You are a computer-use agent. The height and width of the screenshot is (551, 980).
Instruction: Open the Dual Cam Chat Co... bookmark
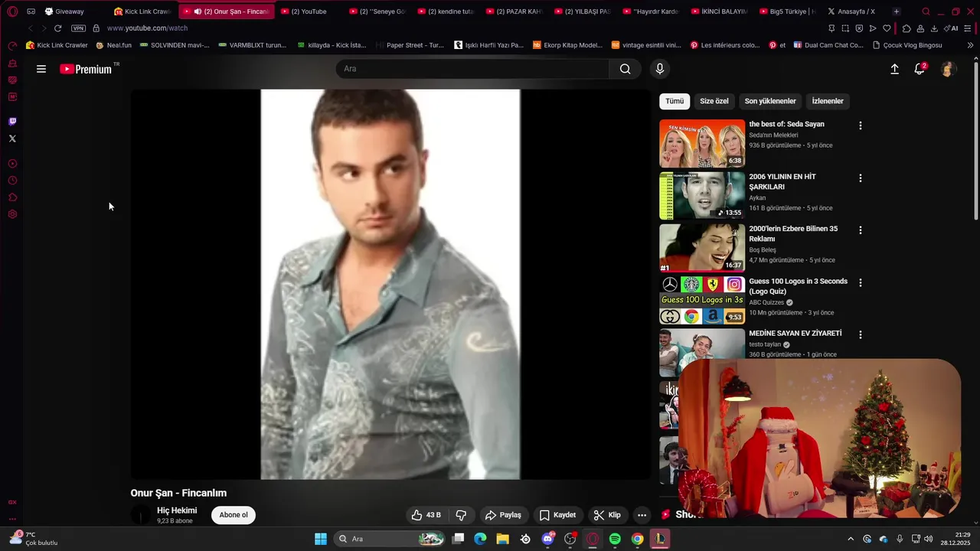point(828,45)
